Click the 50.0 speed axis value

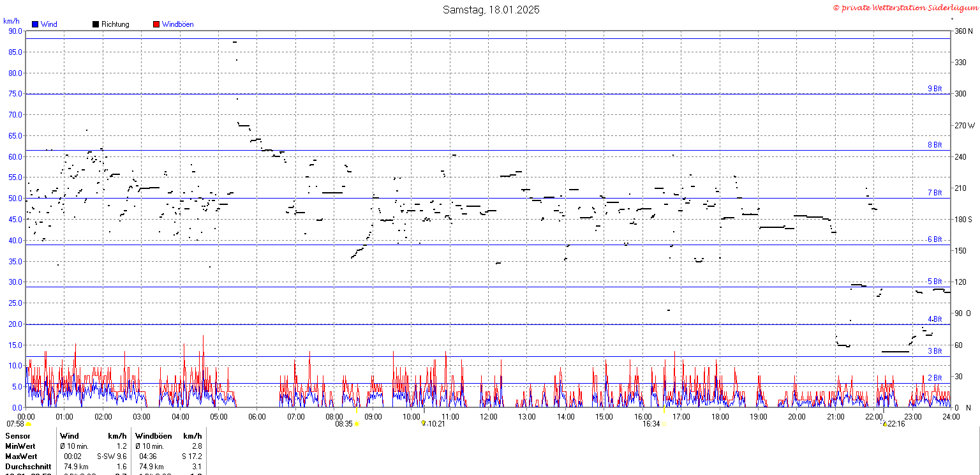tap(15, 199)
